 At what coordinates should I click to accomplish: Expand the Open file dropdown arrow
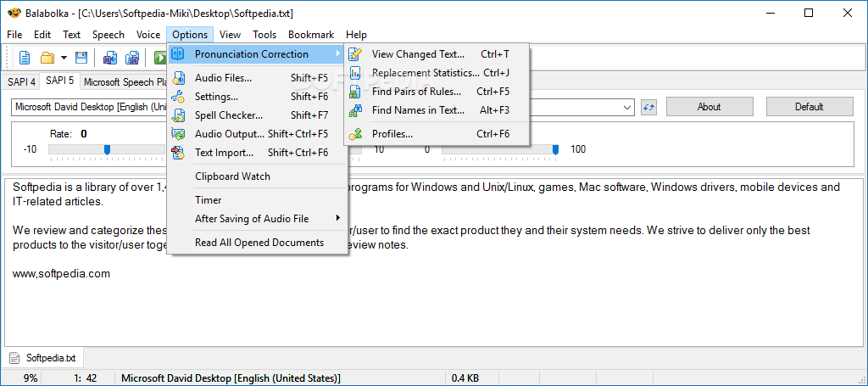[x=64, y=57]
